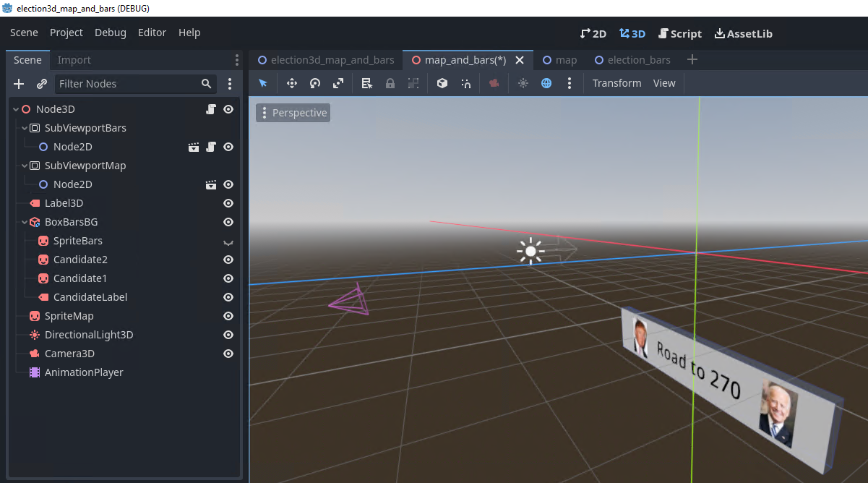Hide the Label3D node visibility
The image size is (868, 483).
pyautogui.click(x=228, y=203)
